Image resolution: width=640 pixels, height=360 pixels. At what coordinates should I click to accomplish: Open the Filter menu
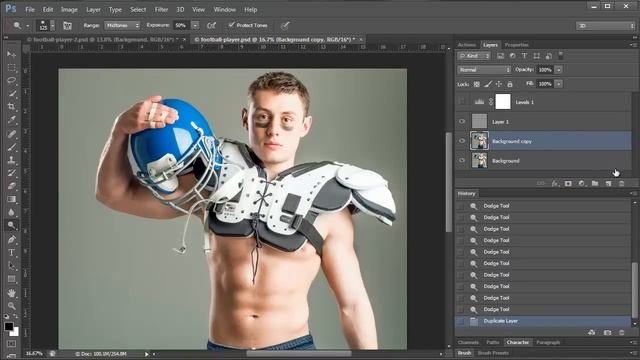pos(161,9)
